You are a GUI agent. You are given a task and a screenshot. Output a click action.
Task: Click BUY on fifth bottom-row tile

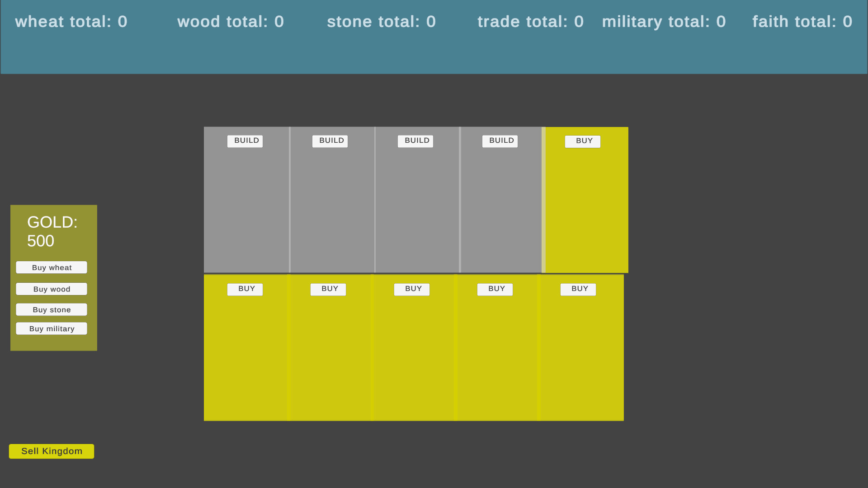(578, 289)
